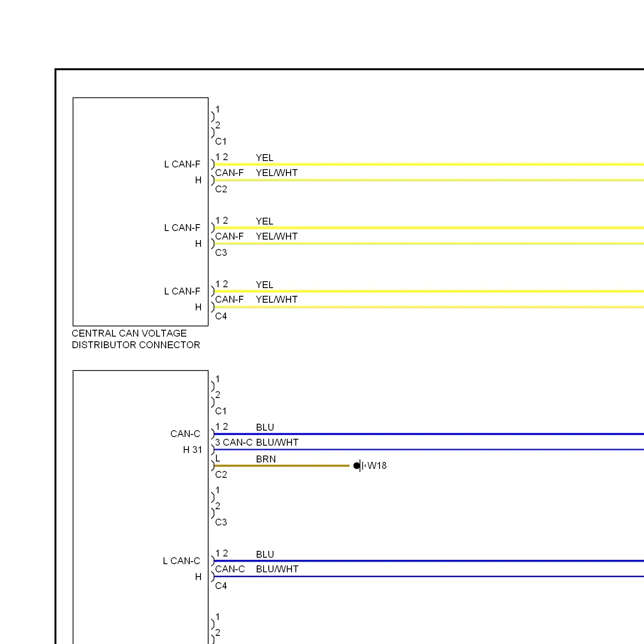Click the L CAN-C pin label
This screenshot has height=644, width=644.
181,561
